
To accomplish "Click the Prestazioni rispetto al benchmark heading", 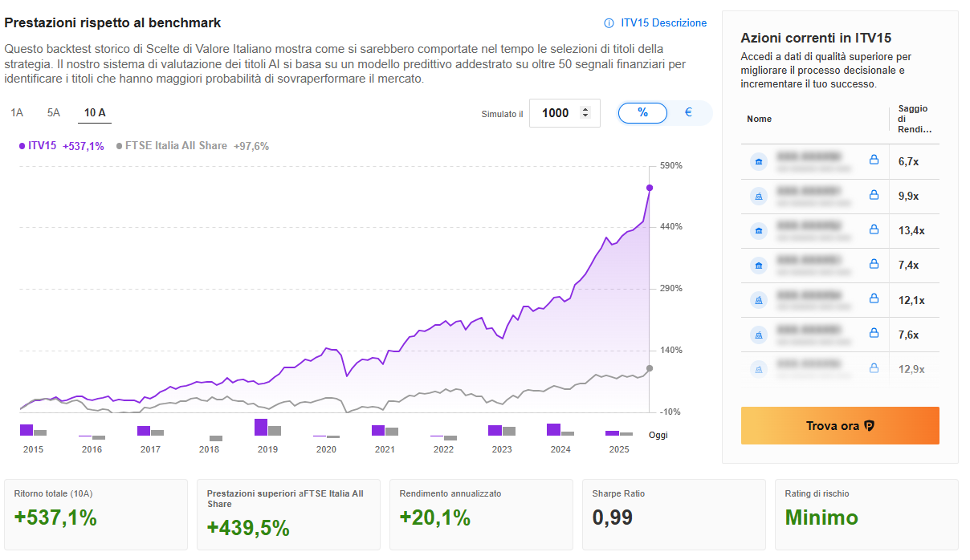I will pyautogui.click(x=112, y=22).
